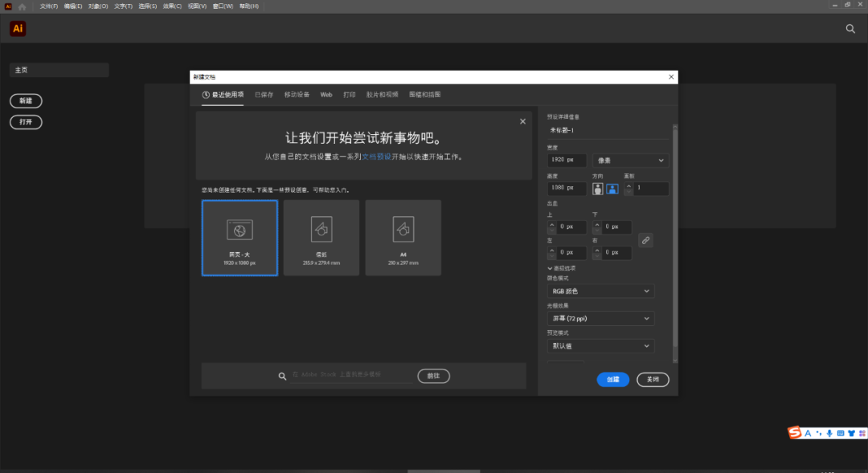Open the RGB 颜色 color mode dropdown
The width and height of the screenshot is (868, 473).
pos(600,292)
